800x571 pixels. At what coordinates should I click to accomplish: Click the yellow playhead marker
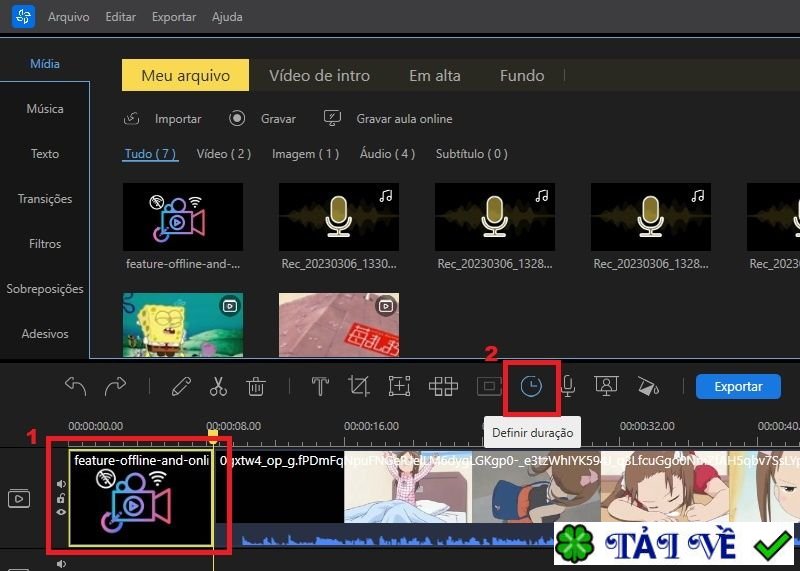tap(213, 434)
